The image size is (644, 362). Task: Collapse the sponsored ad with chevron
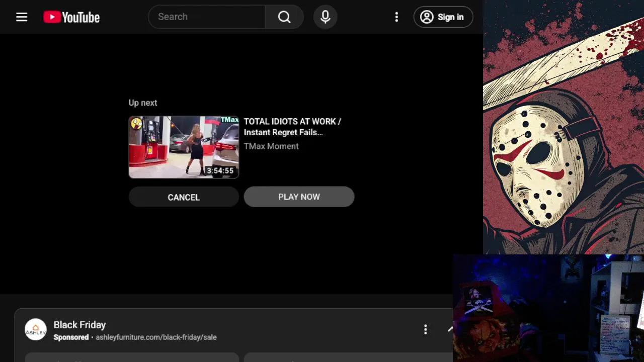pyautogui.click(x=450, y=329)
